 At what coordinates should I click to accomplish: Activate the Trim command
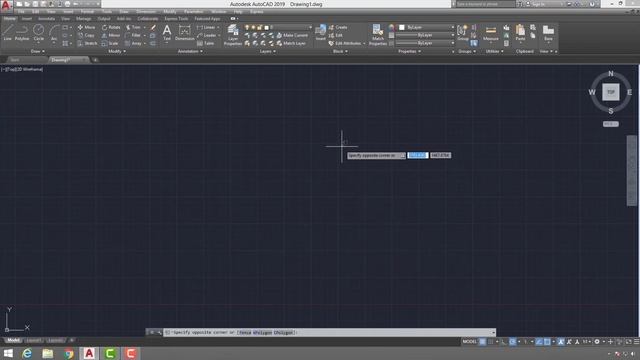click(133, 27)
